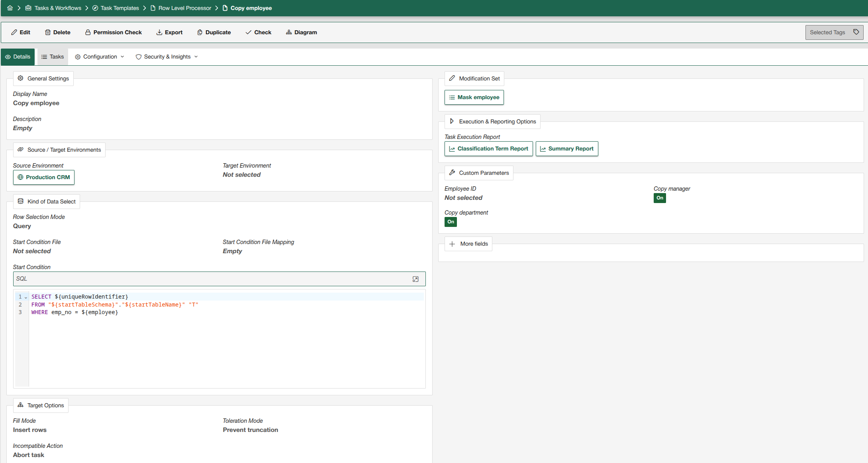Select the Details tab
Screen dimensions: 868x463
tap(18, 57)
